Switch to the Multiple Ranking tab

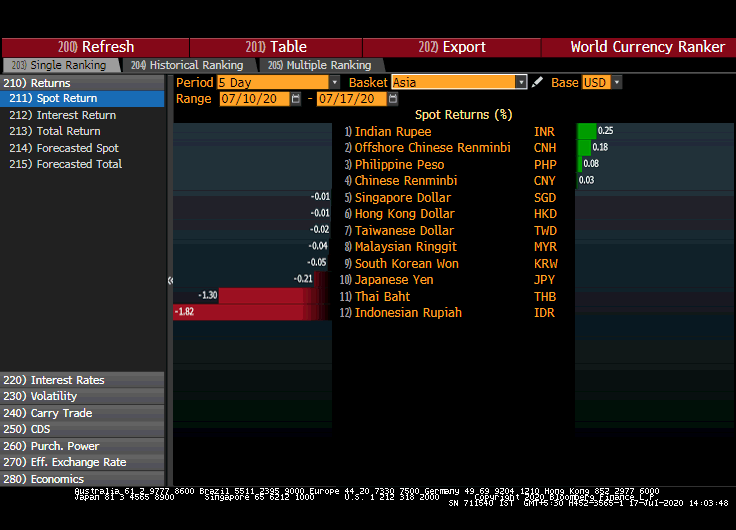(318, 65)
